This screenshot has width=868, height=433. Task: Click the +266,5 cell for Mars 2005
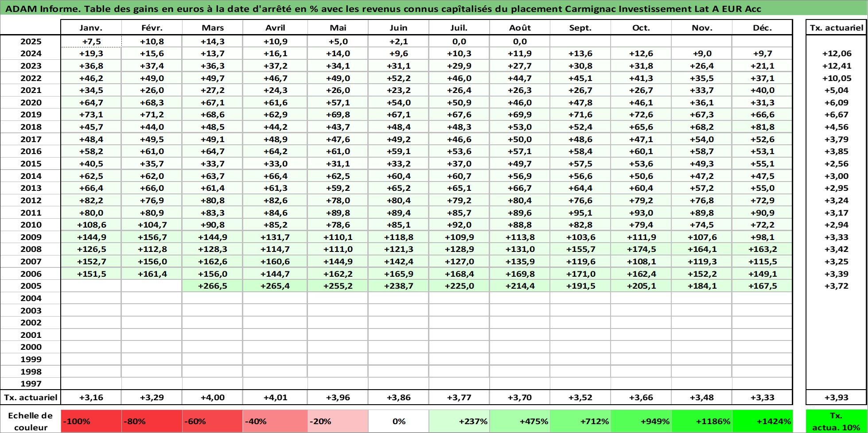[x=212, y=286]
